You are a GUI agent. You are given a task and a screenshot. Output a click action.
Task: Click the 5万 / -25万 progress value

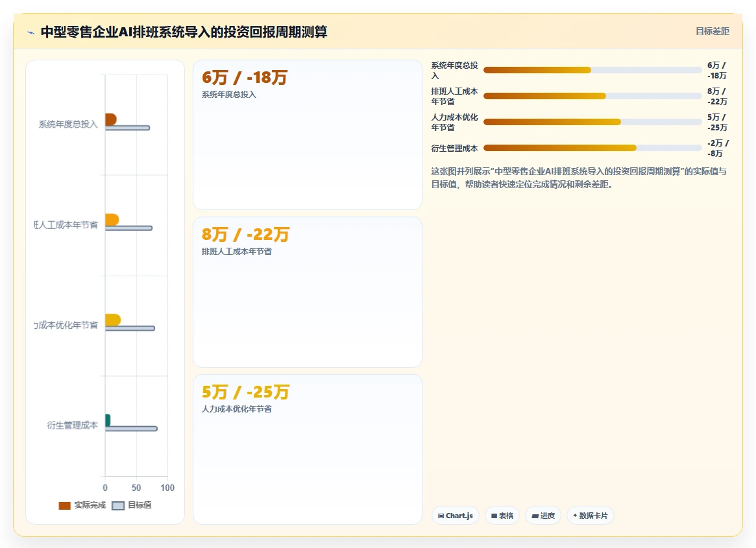point(717,123)
